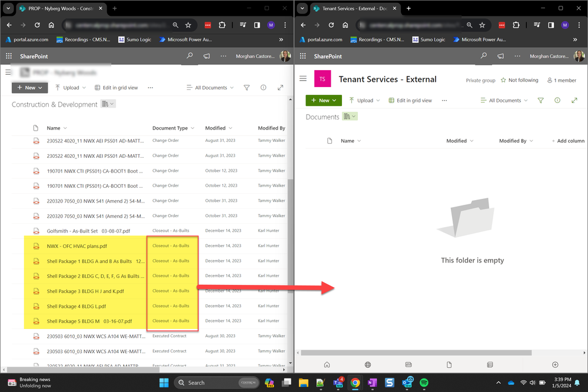Image resolution: width=588 pixels, height=392 pixels.
Task: Open the details info pane in Tenant Services library
Action: point(557,100)
